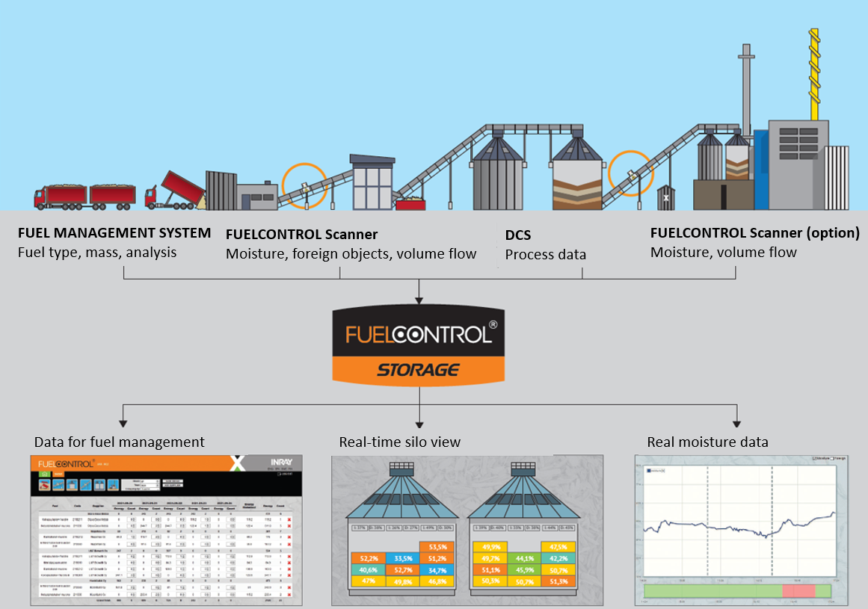Select the orange tab next to home button
Image resolution: width=868 pixels, height=609 pixels.
[x=58, y=474]
